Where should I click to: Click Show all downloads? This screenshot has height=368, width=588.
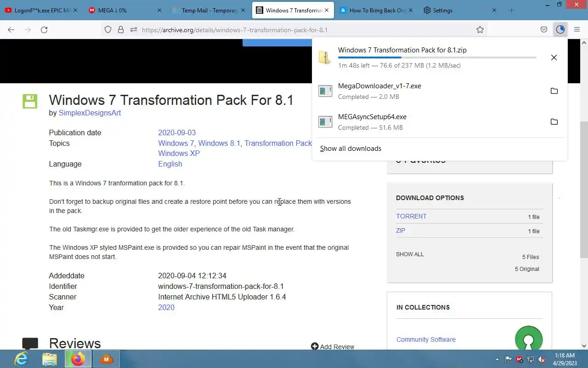(x=351, y=149)
